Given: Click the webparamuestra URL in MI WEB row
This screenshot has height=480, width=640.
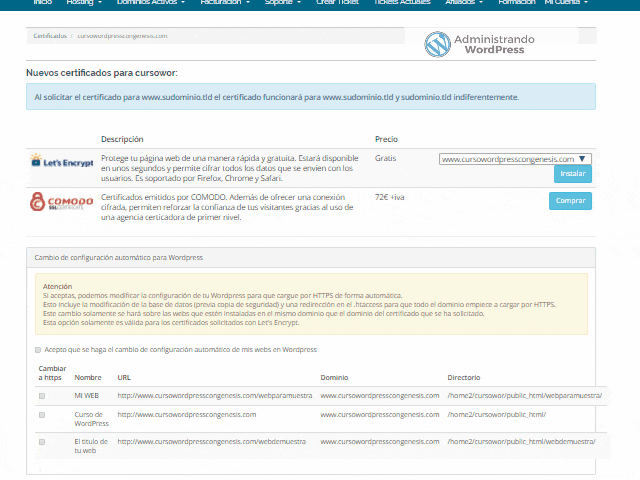Looking at the screenshot, I should (215, 396).
